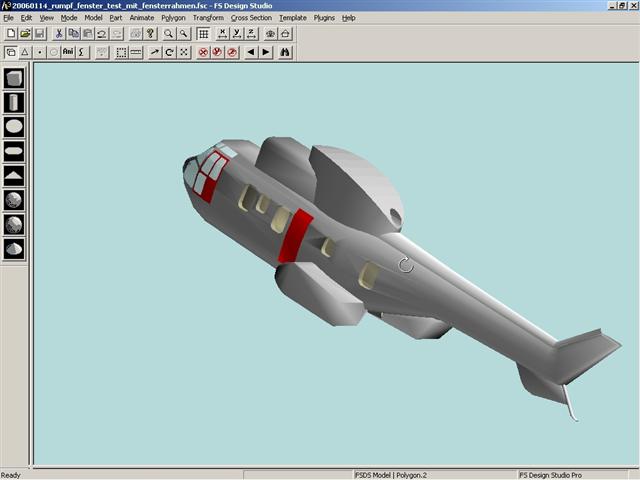
Task: Choose the Cone primitive tool
Action: 14,248
